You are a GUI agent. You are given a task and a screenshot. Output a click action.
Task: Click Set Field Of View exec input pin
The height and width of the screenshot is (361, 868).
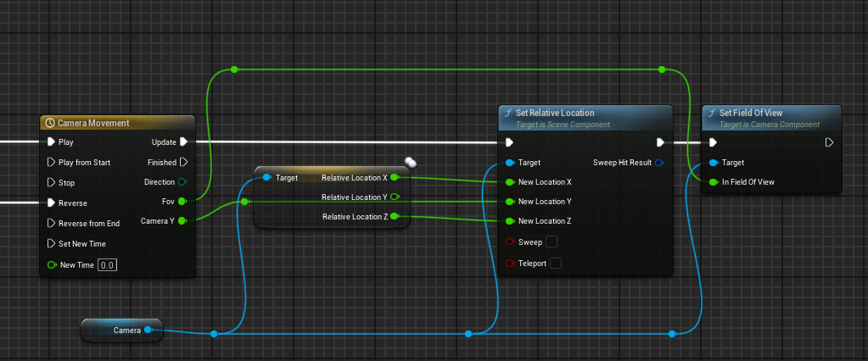[x=713, y=142]
